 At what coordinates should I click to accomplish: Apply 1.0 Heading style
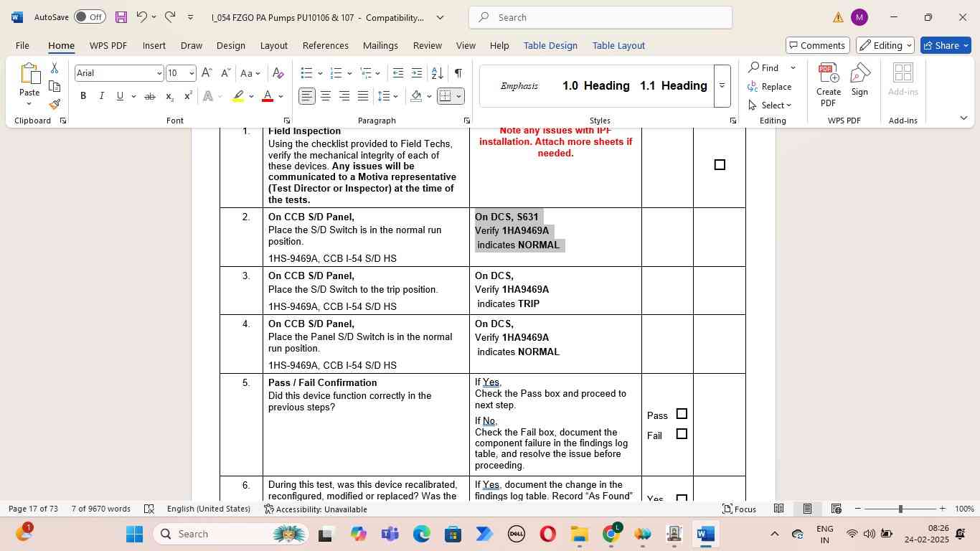pyautogui.click(x=595, y=85)
